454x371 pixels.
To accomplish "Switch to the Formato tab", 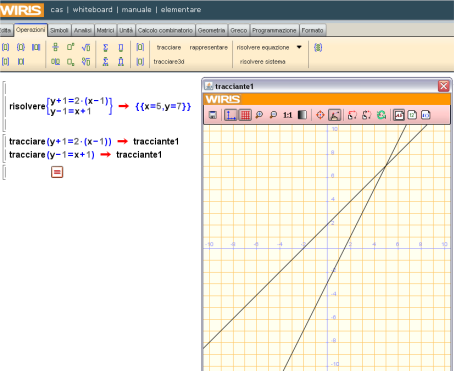I will [312, 30].
